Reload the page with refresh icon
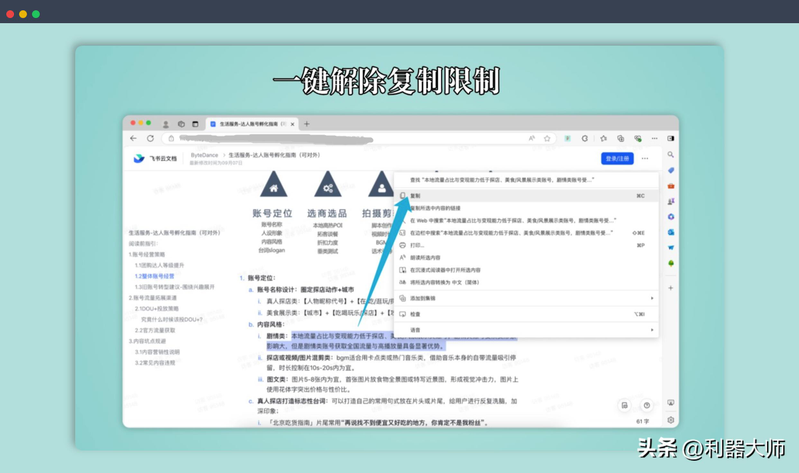The height and width of the screenshot is (473, 799). [150, 138]
